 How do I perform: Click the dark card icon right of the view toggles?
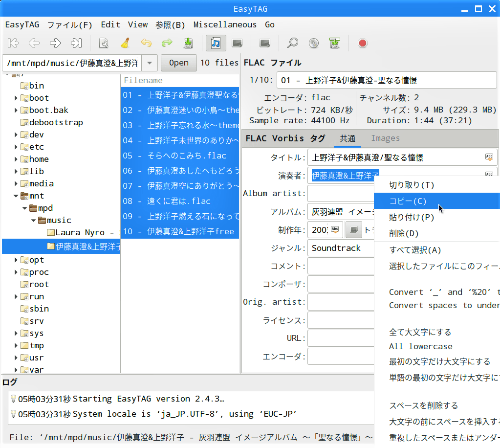click(x=265, y=43)
